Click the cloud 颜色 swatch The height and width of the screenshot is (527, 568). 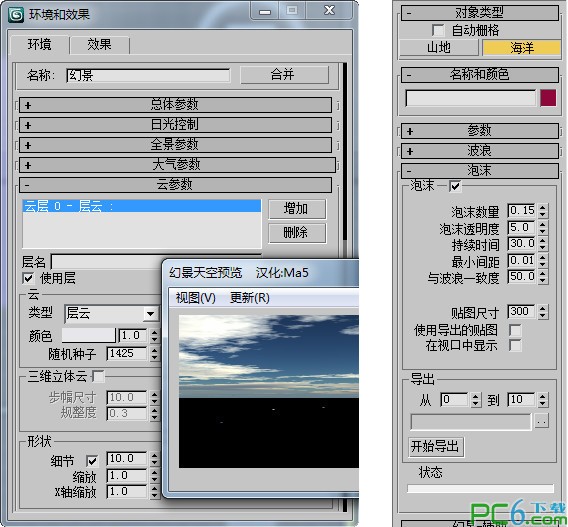pyautogui.click(x=88, y=335)
